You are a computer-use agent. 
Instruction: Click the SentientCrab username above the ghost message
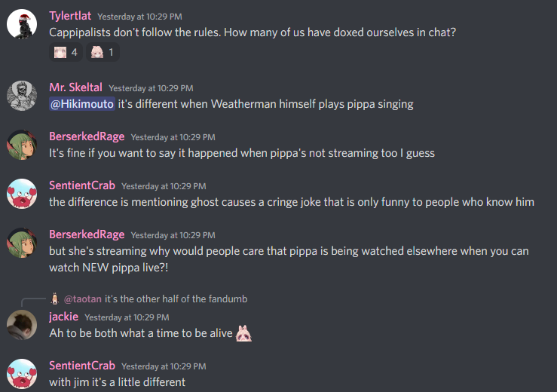click(x=82, y=185)
